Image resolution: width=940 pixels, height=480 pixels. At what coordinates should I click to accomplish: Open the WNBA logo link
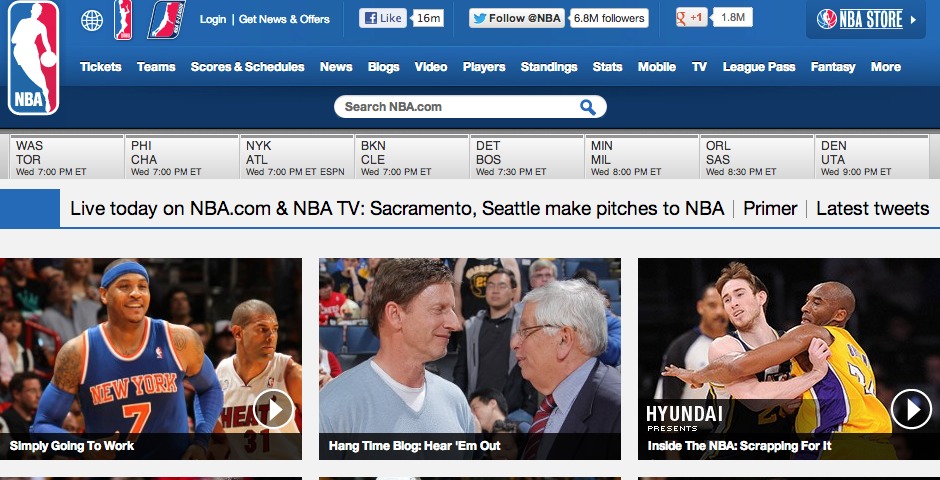point(123,20)
